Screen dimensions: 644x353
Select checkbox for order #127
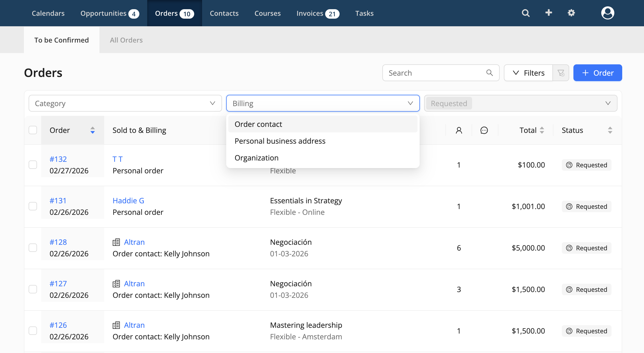tap(33, 289)
